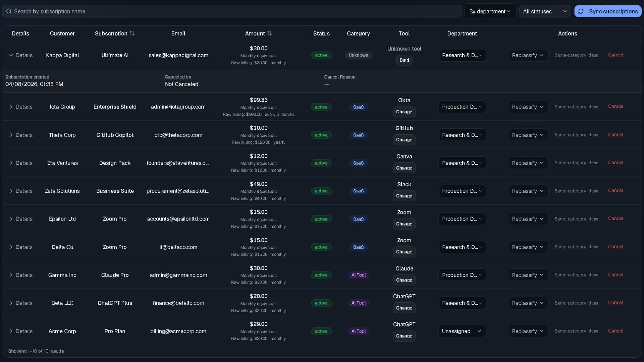Image resolution: width=644 pixels, height=362 pixels.
Task: Change the GitHub tool for Theta Corp
Action: (x=404, y=140)
